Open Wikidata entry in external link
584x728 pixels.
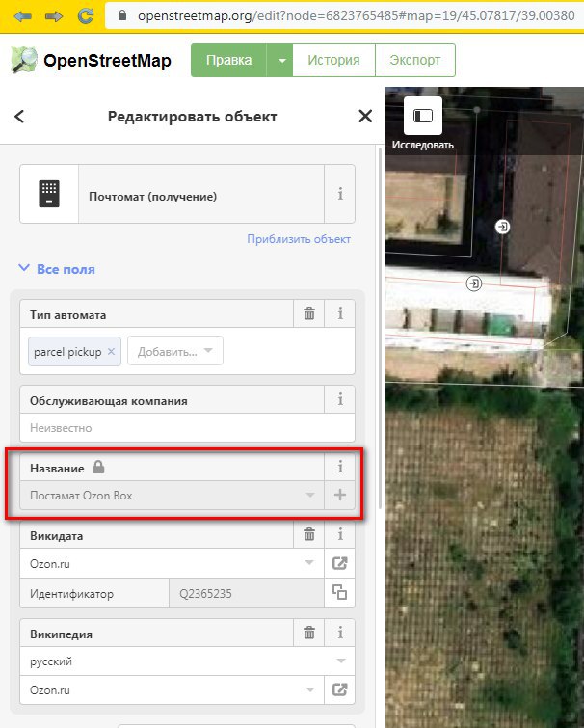tap(339, 563)
